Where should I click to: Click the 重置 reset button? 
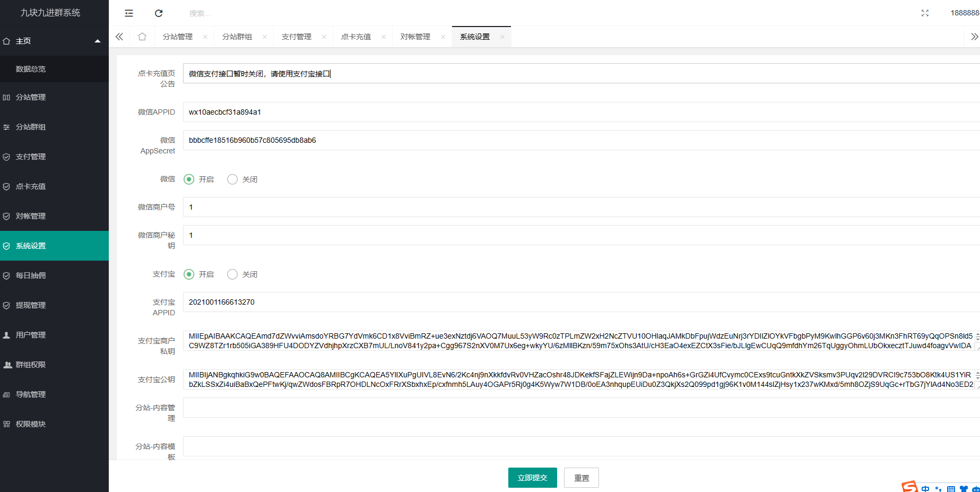(x=581, y=478)
